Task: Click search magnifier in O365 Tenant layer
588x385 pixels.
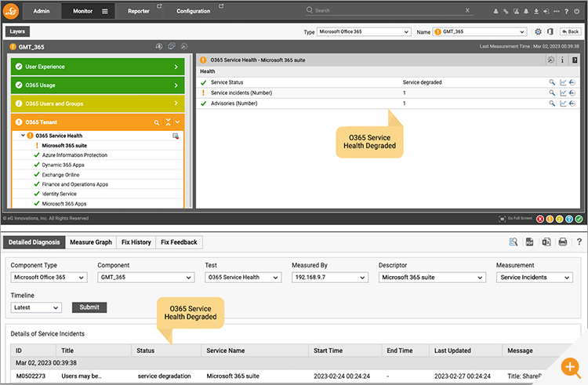Action: [157, 122]
